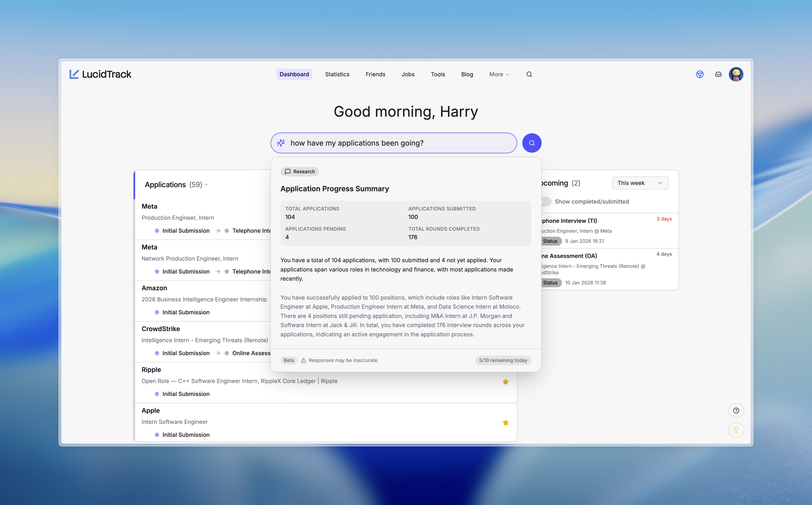The image size is (812, 505).
Task: Open the Blog page link
Action: (x=467, y=74)
